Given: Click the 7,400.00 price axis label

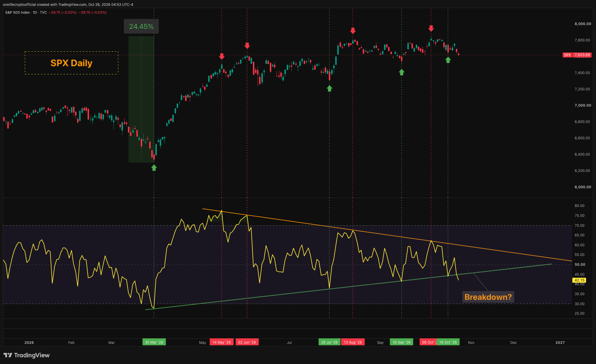Looking at the screenshot, I should (x=582, y=73).
